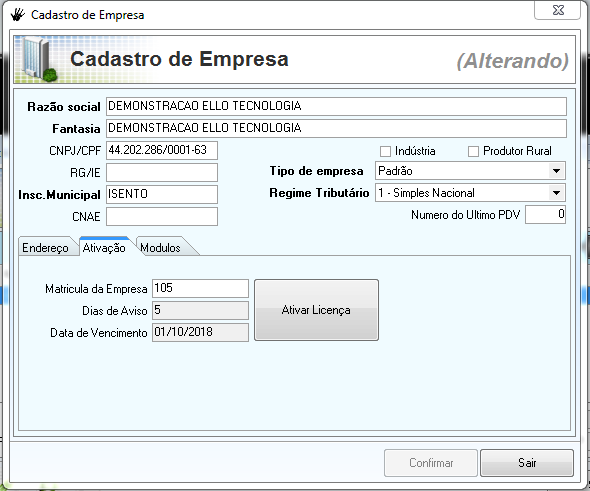Click the Ativar Licença button
Screen dimensions: 590x491
pyautogui.click(x=316, y=310)
